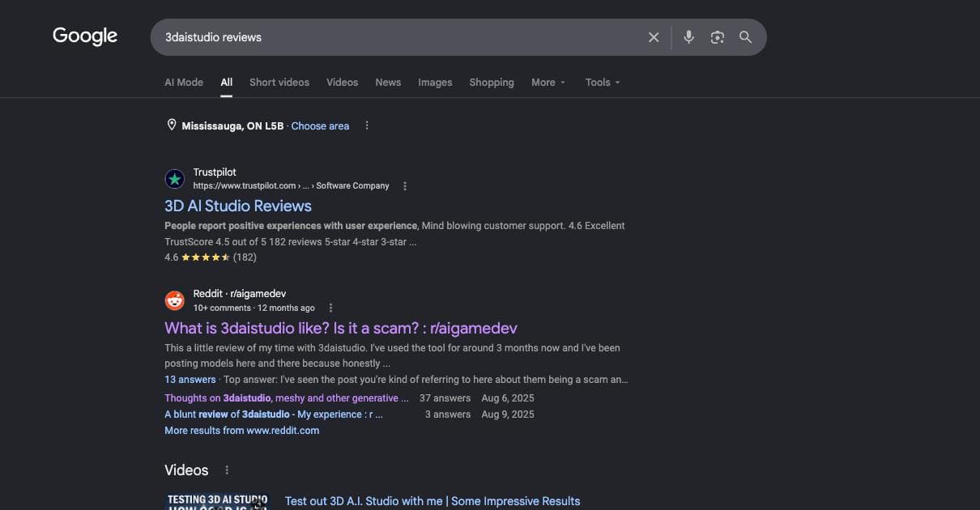980x510 pixels.
Task: Open 3D AI Studio Reviews Trustpilot result
Action: click(x=238, y=206)
